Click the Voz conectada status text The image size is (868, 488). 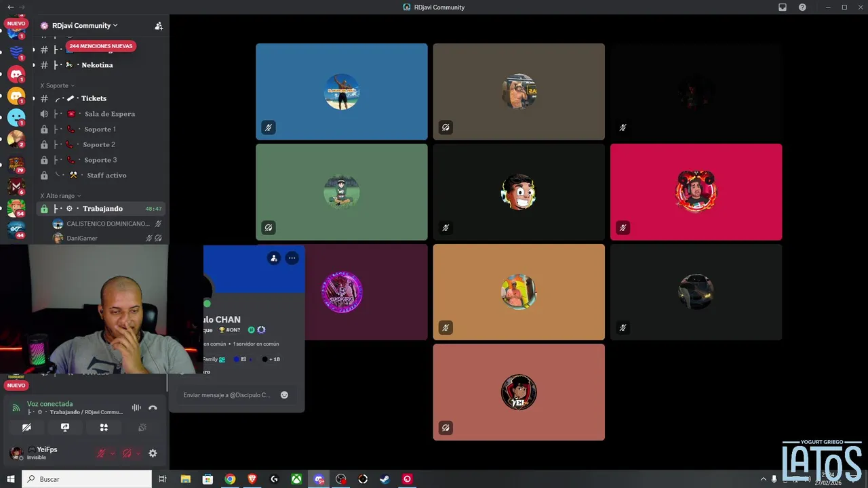(x=50, y=404)
